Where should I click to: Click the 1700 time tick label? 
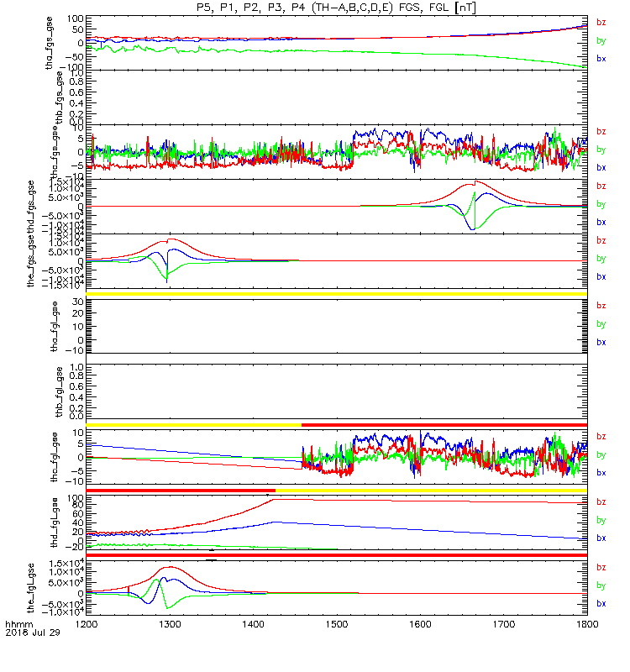[503, 624]
